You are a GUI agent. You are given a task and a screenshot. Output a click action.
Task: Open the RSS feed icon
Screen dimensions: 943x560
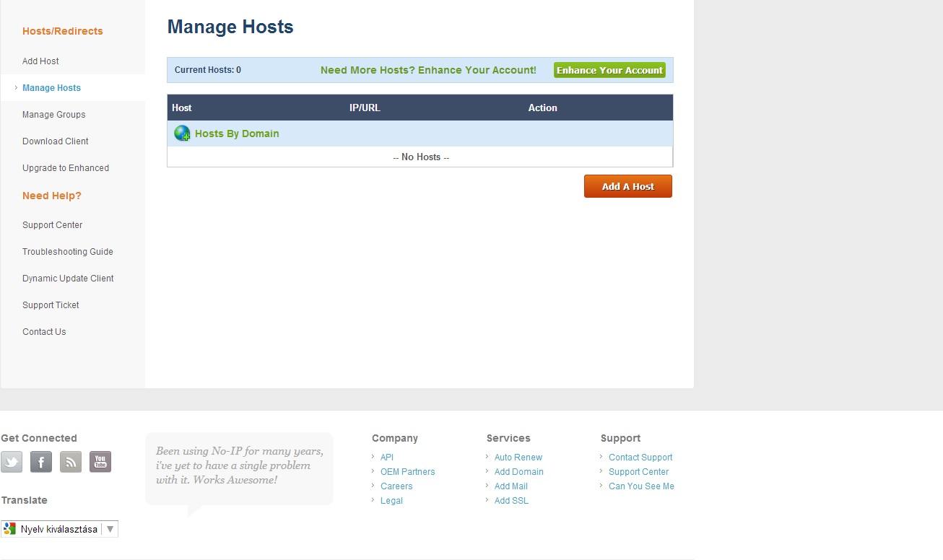[x=71, y=462]
